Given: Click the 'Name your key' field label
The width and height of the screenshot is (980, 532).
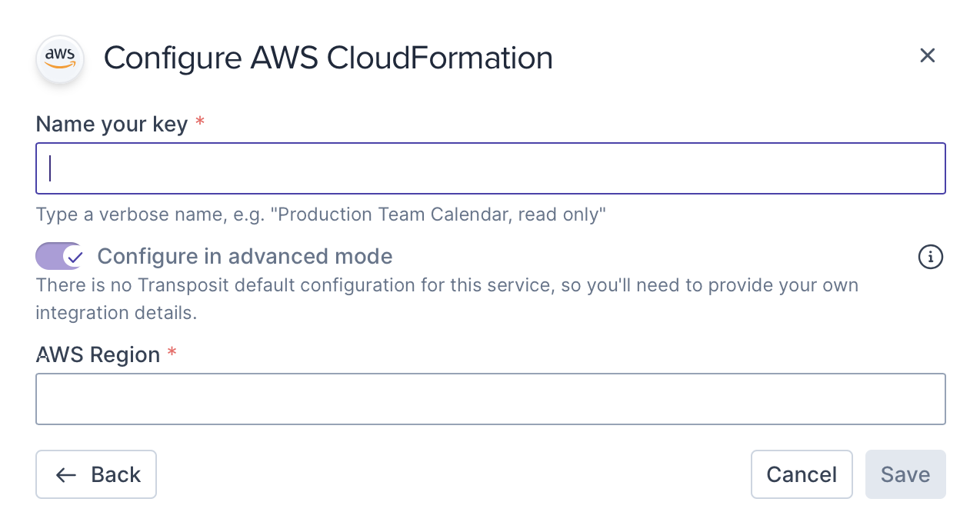Looking at the screenshot, I should point(112,124).
